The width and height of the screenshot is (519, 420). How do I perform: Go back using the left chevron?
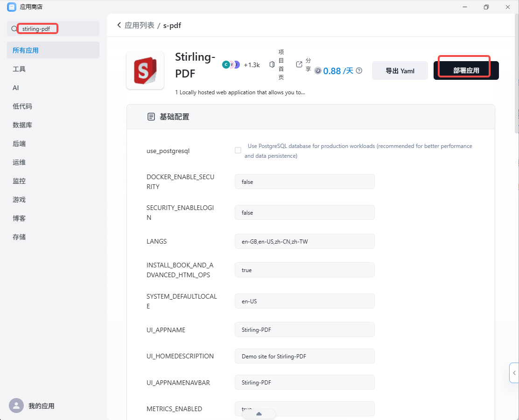[x=119, y=25]
